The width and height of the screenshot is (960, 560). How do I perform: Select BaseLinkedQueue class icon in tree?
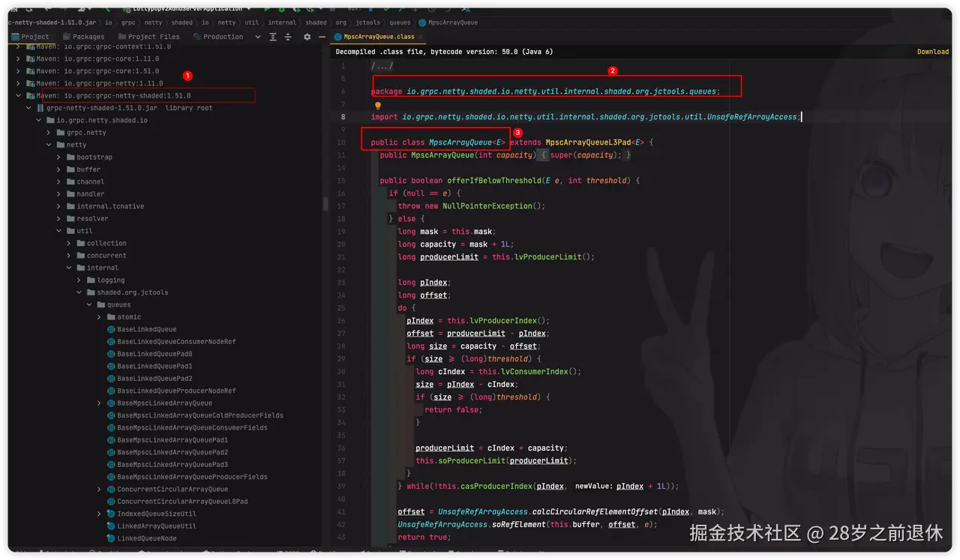click(x=111, y=329)
